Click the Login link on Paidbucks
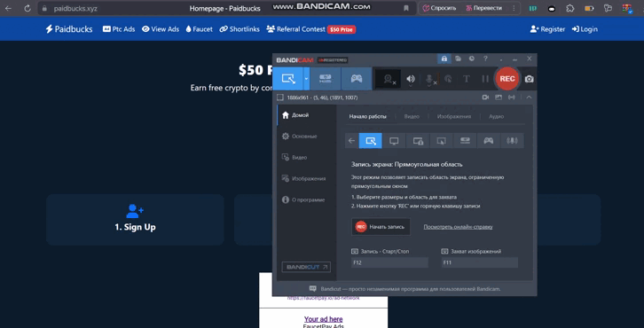Viewport: 644px width, 328px height. tap(585, 29)
